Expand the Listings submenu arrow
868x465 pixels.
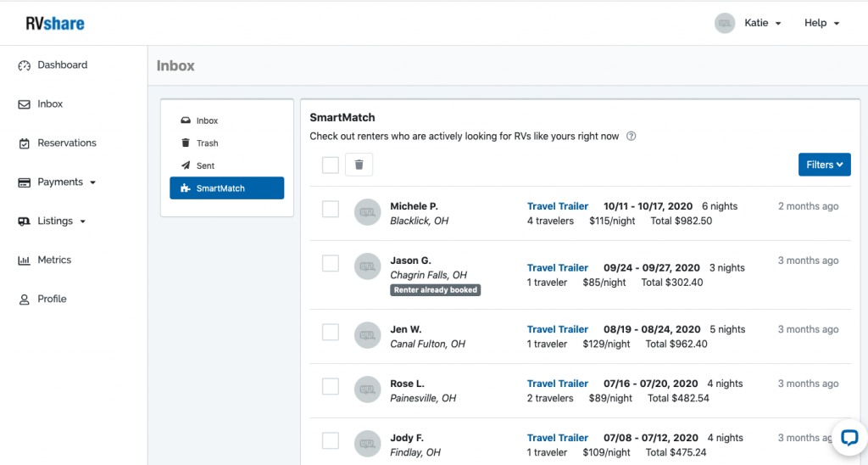click(83, 221)
